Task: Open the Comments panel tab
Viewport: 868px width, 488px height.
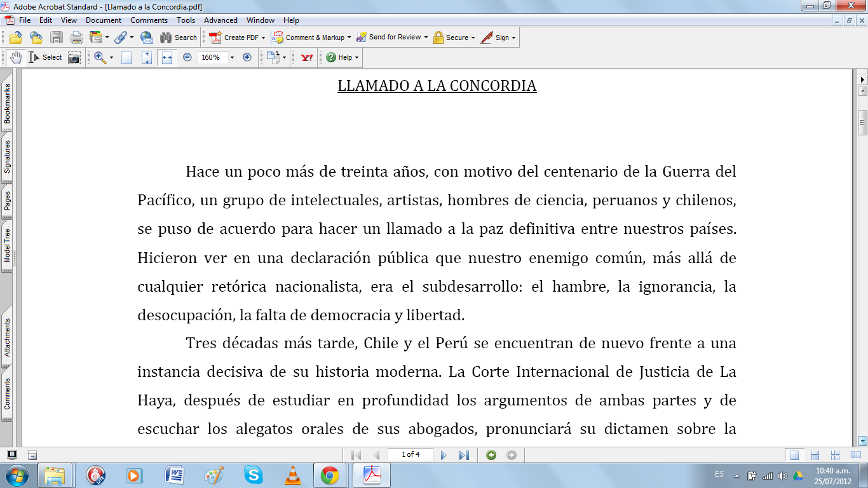Action: pyautogui.click(x=7, y=394)
